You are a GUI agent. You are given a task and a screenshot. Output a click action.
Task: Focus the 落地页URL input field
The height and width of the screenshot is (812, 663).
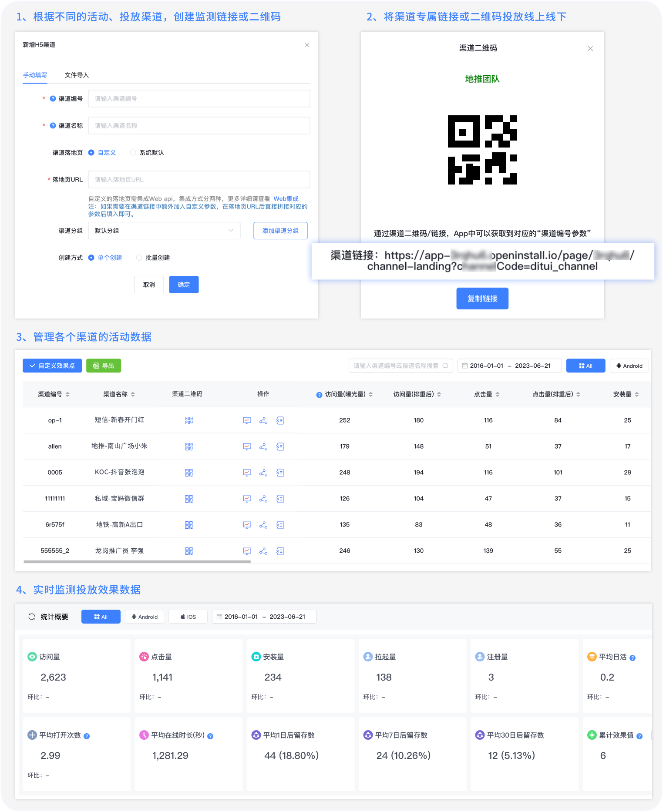tap(199, 180)
